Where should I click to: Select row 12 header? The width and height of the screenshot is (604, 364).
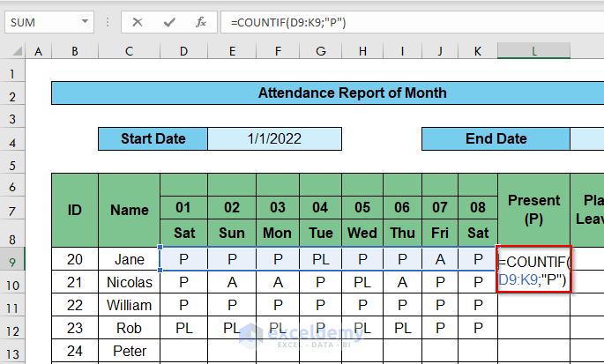[12, 328]
